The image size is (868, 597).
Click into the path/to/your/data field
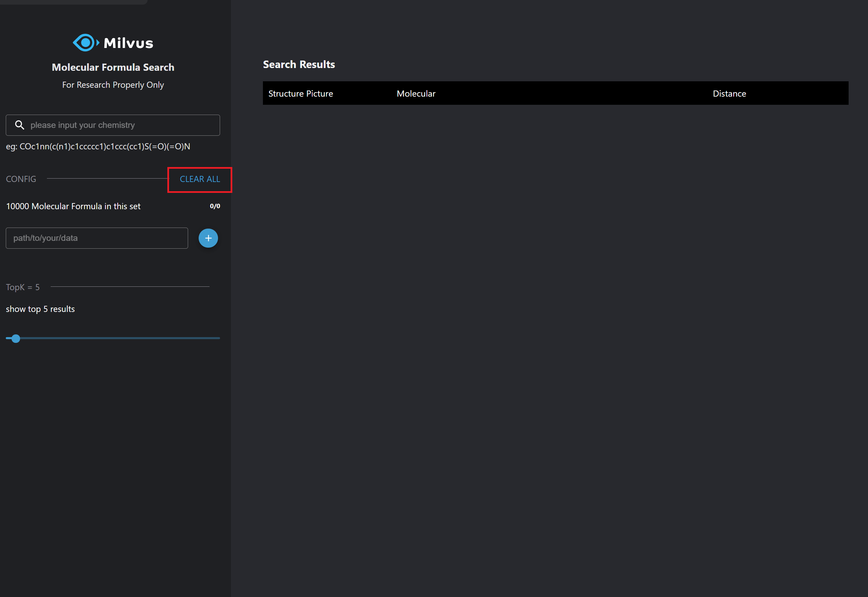[97, 238]
